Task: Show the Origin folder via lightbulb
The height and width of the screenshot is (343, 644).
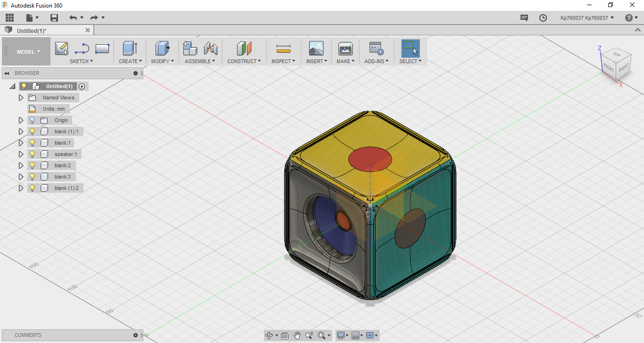Action: coord(33,120)
